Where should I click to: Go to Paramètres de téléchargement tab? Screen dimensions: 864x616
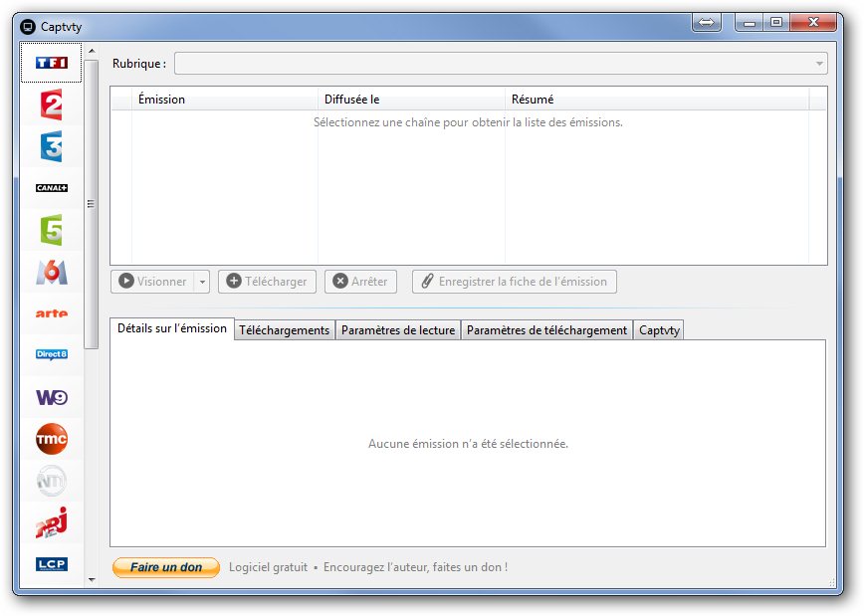[x=546, y=330]
